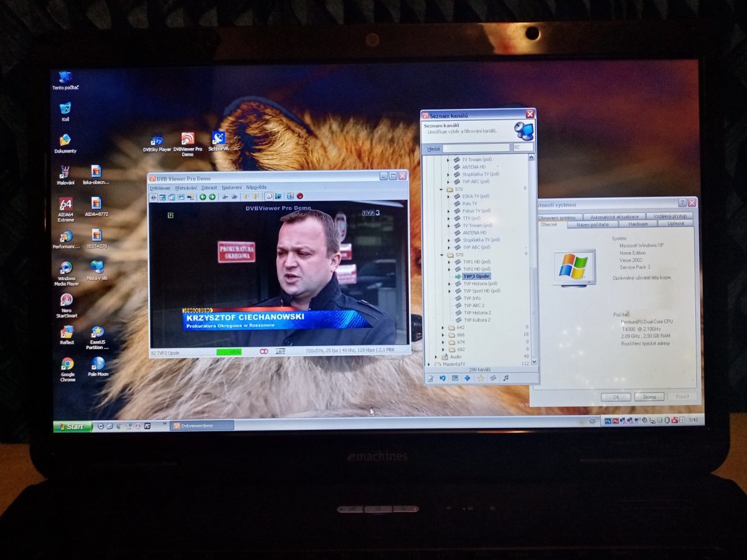The width and height of the screenshot is (747, 560).
Task: Select TVP Kultura 2 channel
Action: click(x=477, y=320)
